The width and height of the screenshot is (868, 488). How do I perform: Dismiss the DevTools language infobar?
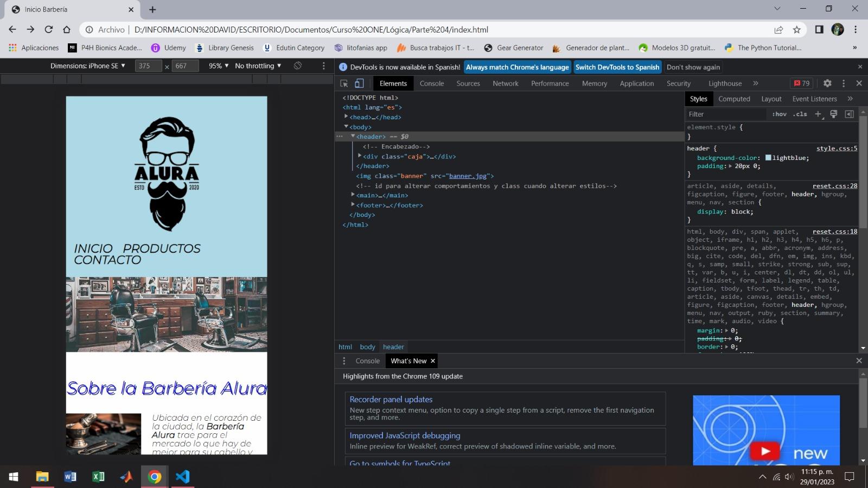[x=860, y=67]
